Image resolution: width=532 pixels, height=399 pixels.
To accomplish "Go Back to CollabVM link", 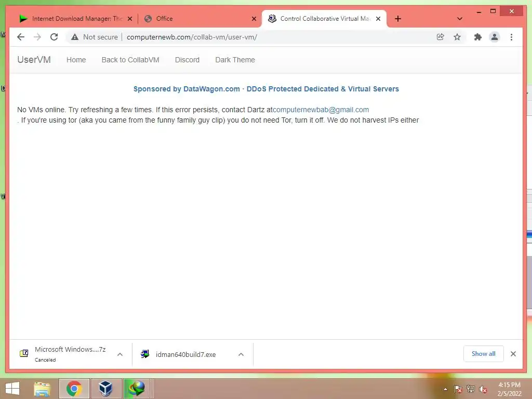I will (130, 60).
